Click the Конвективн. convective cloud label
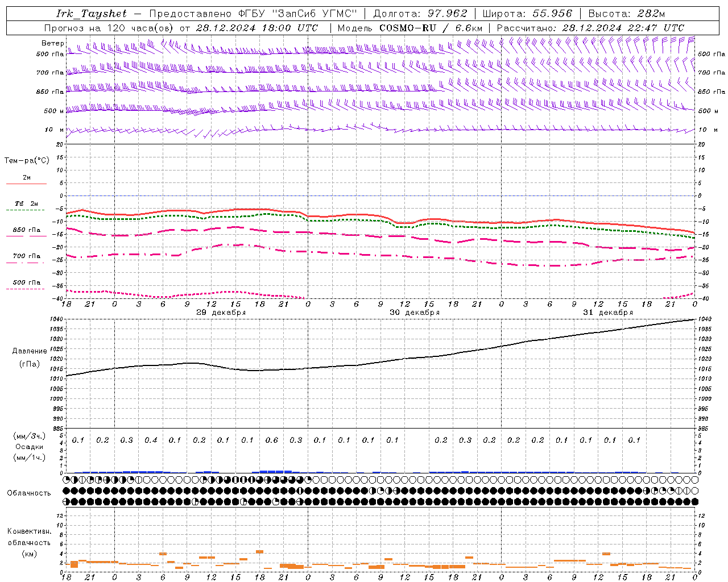The image size is (728, 582). click(29, 531)
